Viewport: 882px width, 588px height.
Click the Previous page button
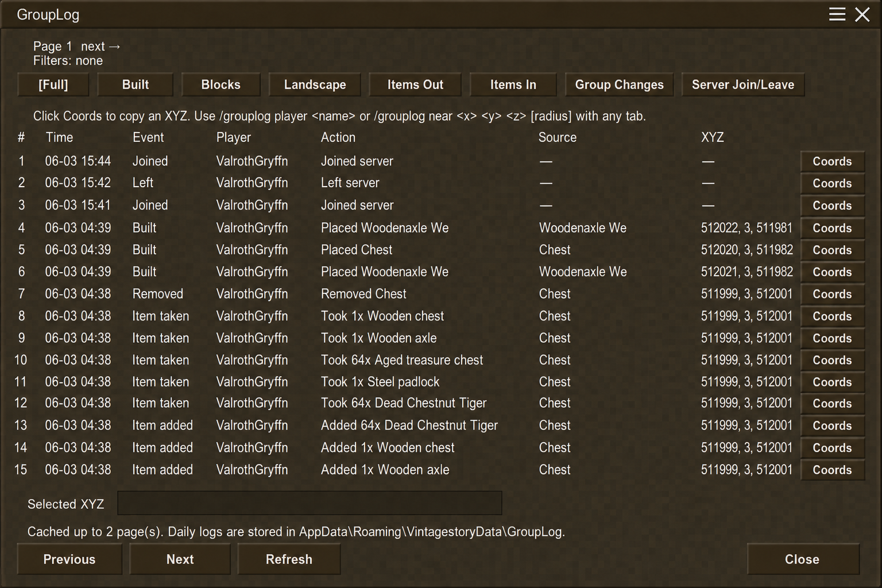(69, 559)
